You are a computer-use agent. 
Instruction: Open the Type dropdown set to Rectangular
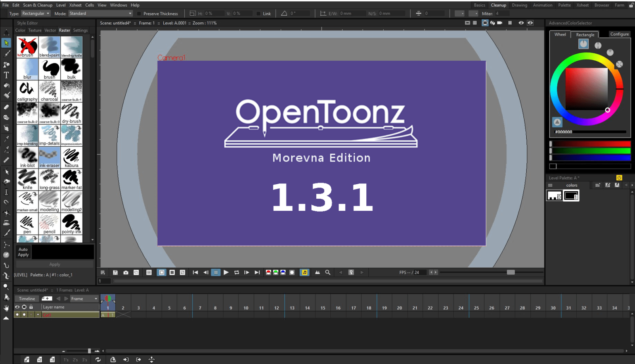point(36,13)
